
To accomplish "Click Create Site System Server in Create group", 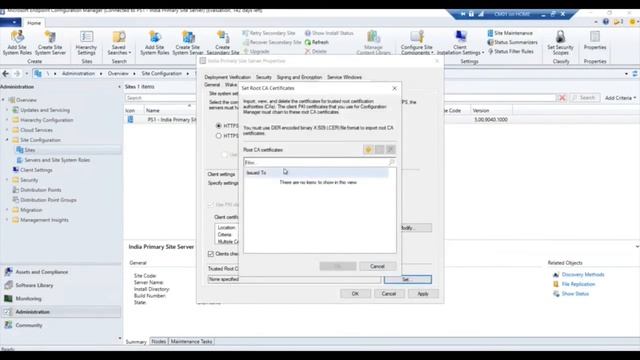I will click(50, 43).
